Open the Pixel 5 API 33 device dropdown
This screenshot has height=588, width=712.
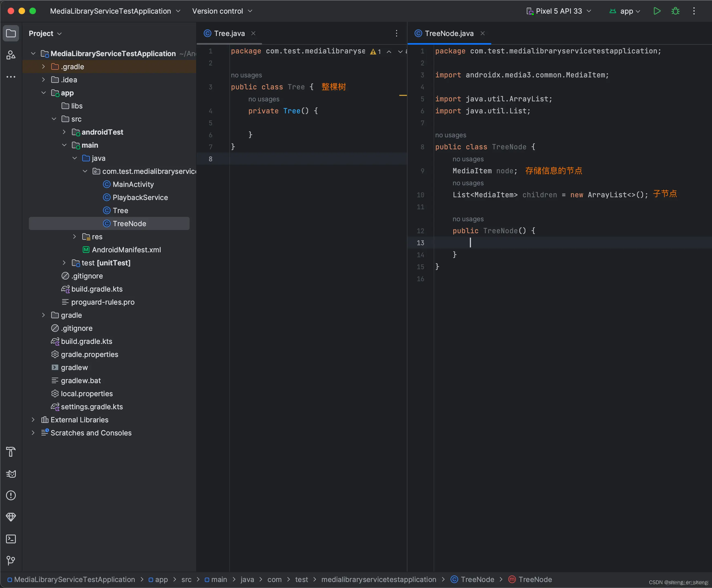(559, 11)
